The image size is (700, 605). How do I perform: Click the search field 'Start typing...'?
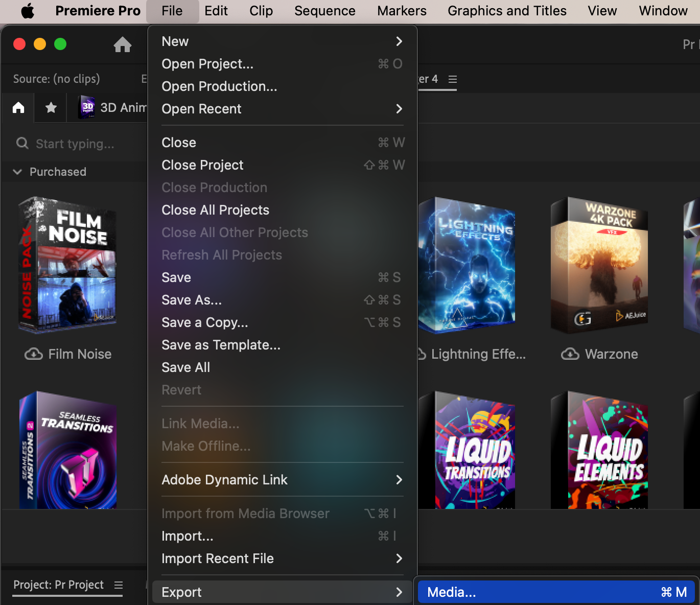point(75,144)
